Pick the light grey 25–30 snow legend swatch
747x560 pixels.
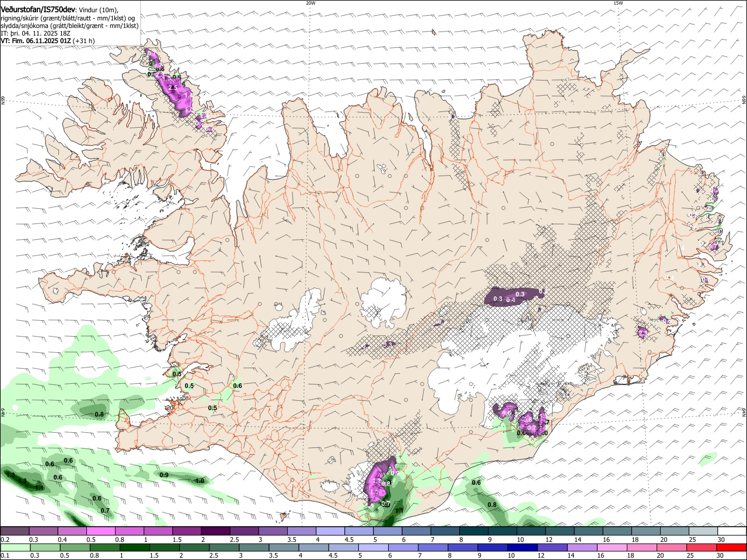704,531
